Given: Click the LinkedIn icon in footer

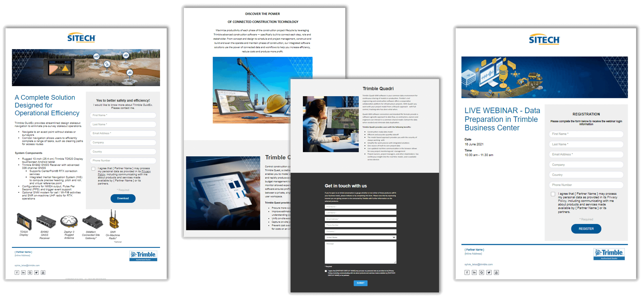Looking at the screenshot, I should pyautogui.click(x=24, y=274).
